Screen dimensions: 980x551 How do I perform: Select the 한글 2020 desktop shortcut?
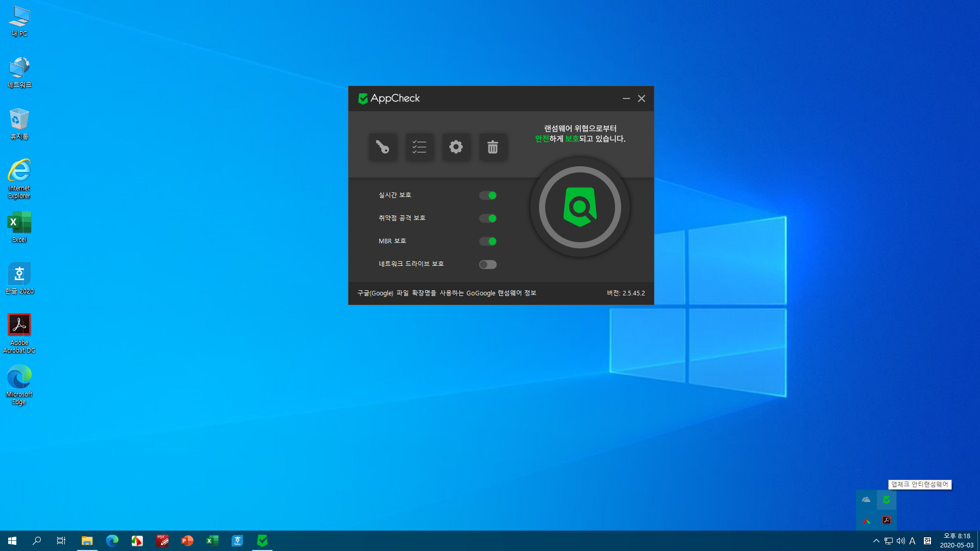(x=19, y=279)
